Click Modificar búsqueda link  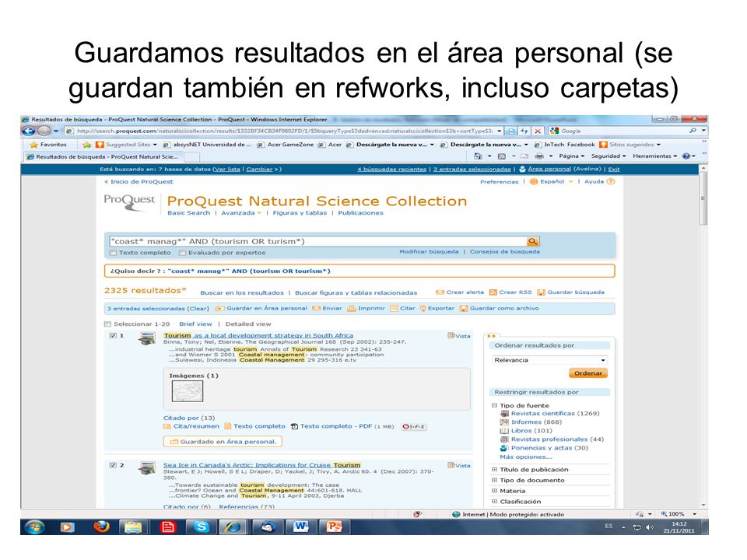(x=429, y=252)
